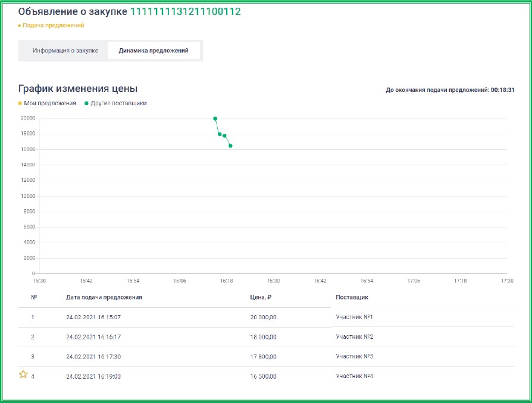The width and height of the screenshot is (532, 403).
Task: Click the star icon beside row 4
Action: [x=23, y=374]
